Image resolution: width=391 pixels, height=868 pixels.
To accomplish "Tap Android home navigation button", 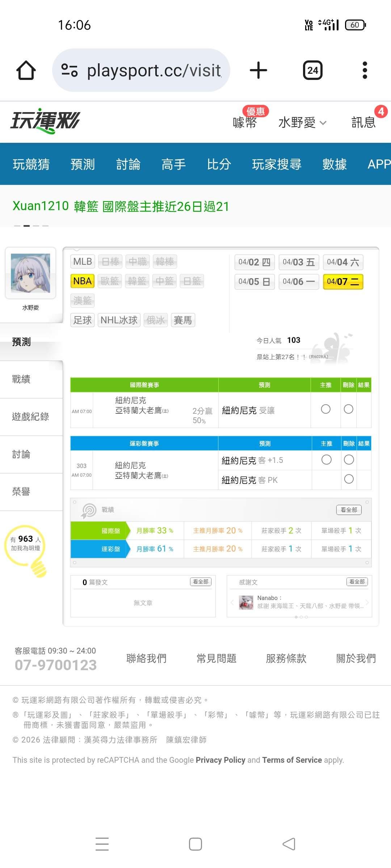I will (195, 844).
